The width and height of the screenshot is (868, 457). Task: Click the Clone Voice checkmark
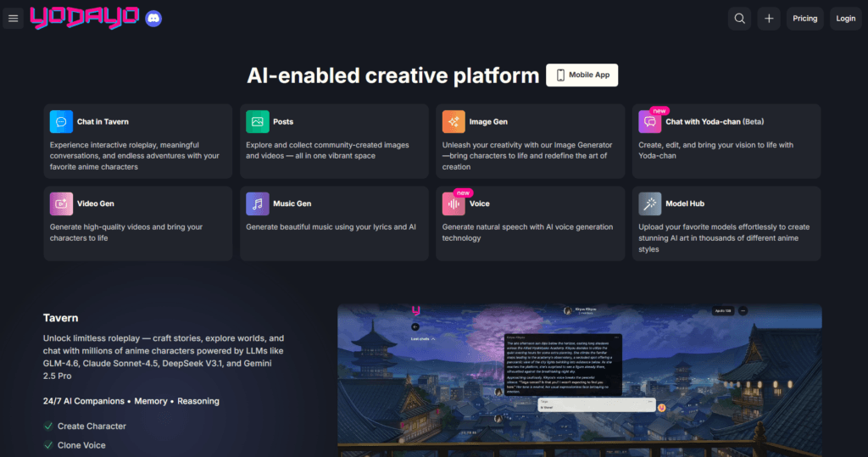pos(48,445)
